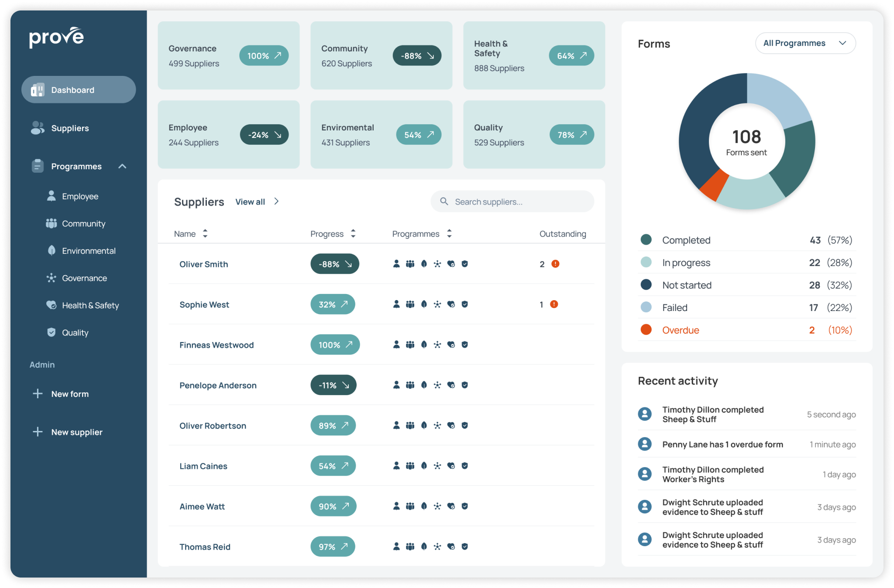This screenshot has height=588, width=894.
Task: Sort by Progress column arrows
Action: (x=353, y=234)
